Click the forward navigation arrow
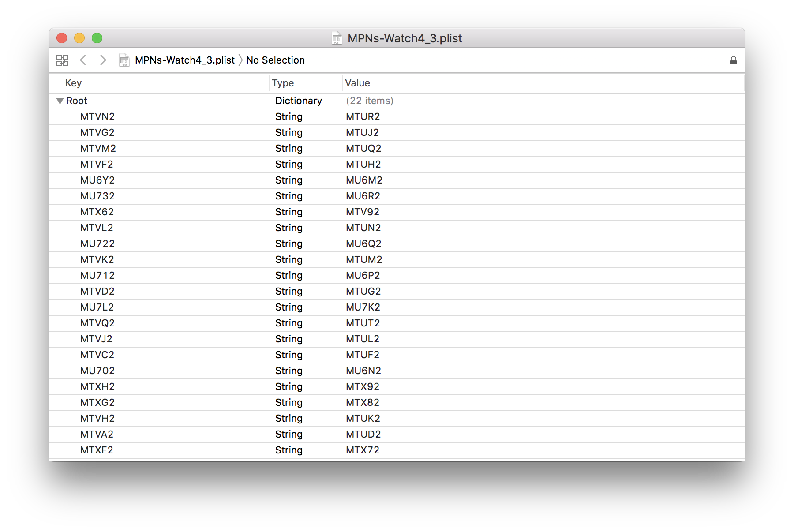This screenshot has height=532, width=794. pos(103,60)
